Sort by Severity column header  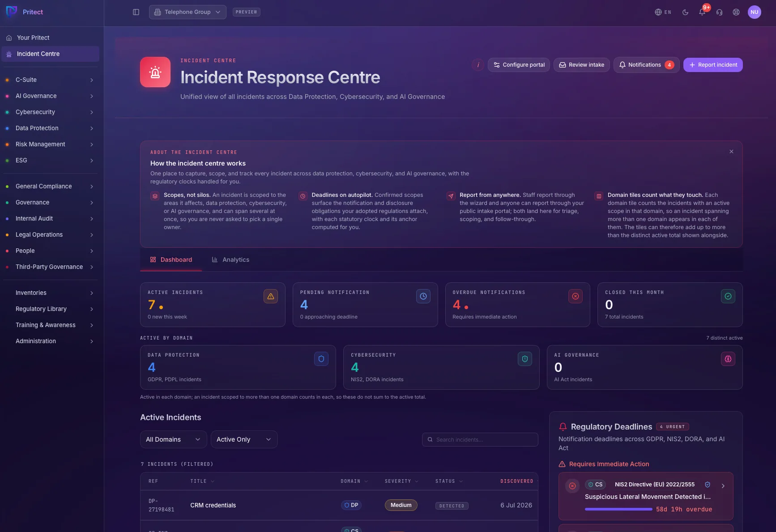(x=402, y=481)
